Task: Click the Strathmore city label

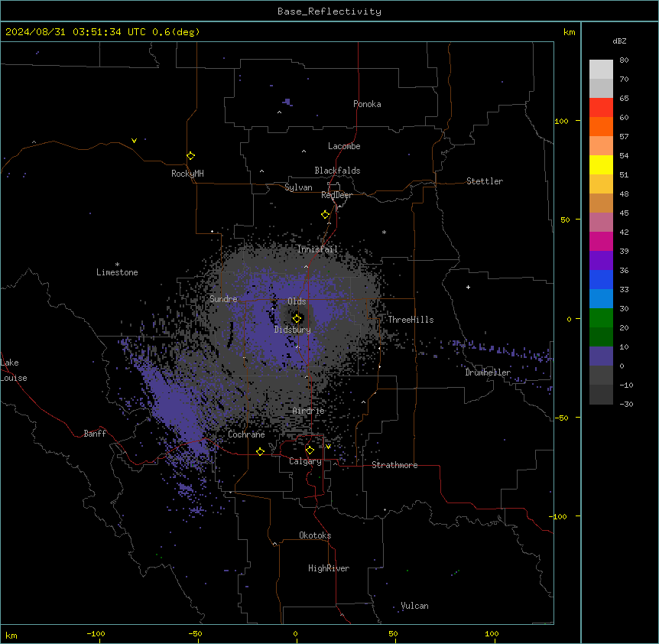Action: [394, 465]
